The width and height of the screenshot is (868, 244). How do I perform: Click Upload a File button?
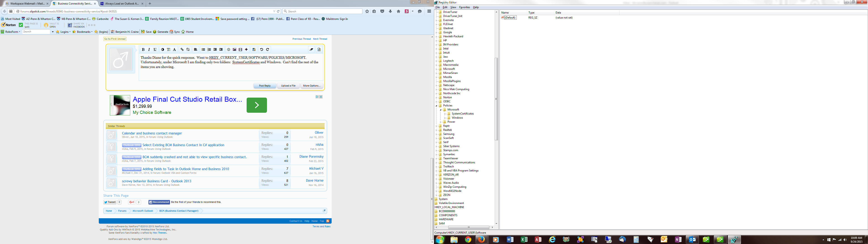(288, 86)
